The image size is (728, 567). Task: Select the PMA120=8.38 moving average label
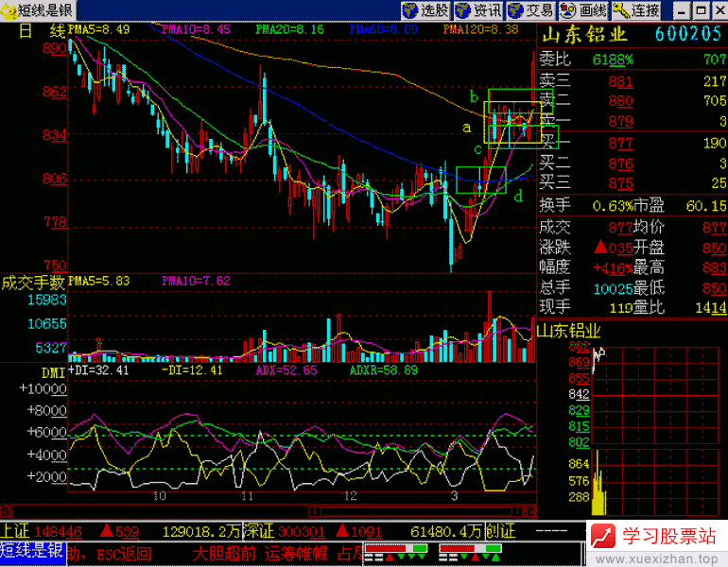pyautogui.click(x=480, y=29)
